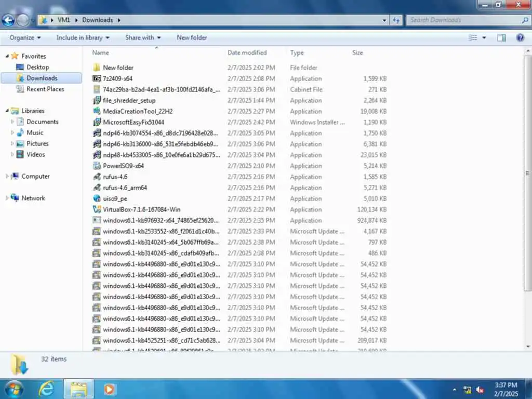
Task: Click the network tray icon
Action: [467, 390]
